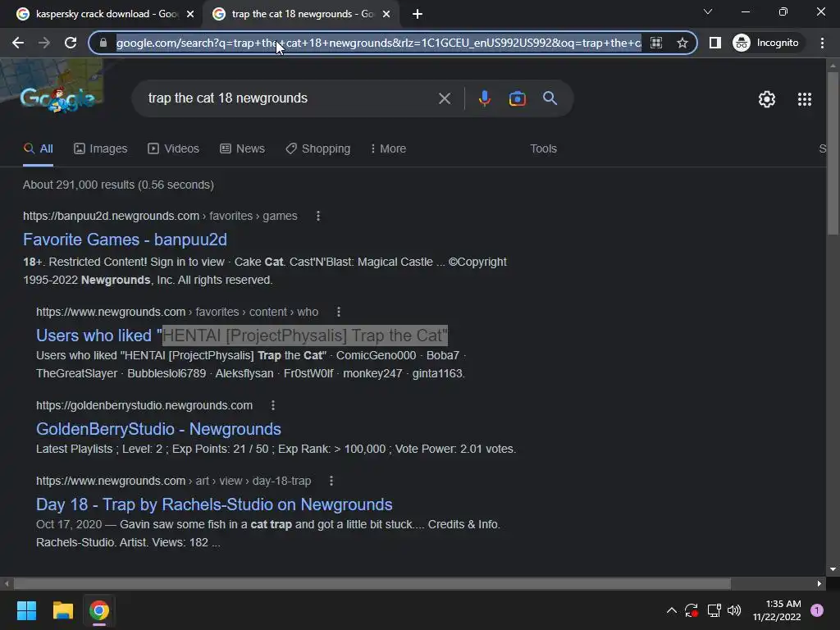Switch to News results
The height and width of the screenshot is (630, 840).
pos(242,148)
